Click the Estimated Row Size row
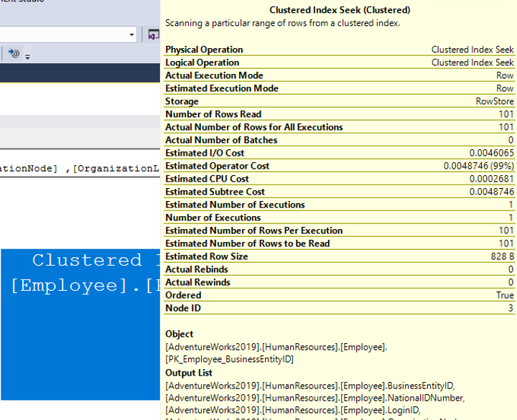 pyautogui.click(x=339, y=256)
